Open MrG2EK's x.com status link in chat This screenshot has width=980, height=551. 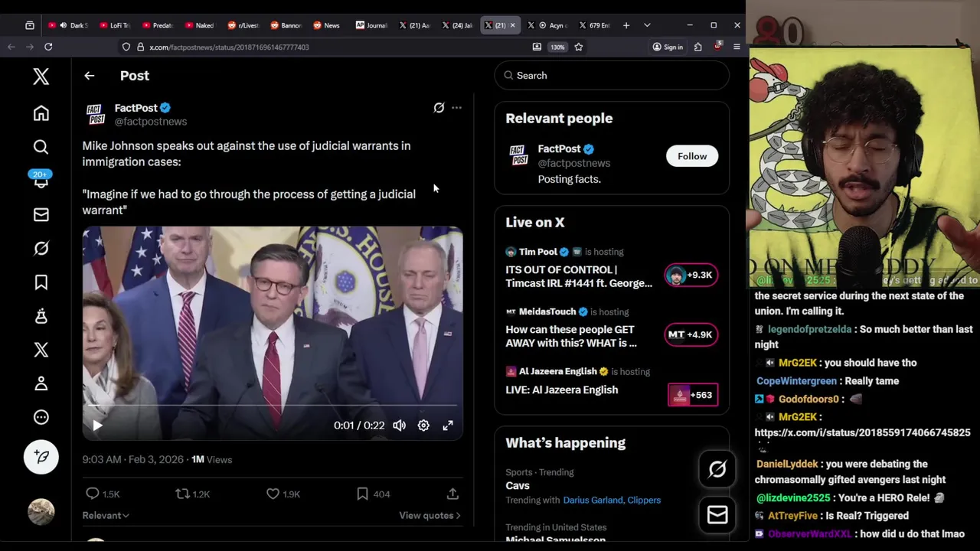pos(862,432)
